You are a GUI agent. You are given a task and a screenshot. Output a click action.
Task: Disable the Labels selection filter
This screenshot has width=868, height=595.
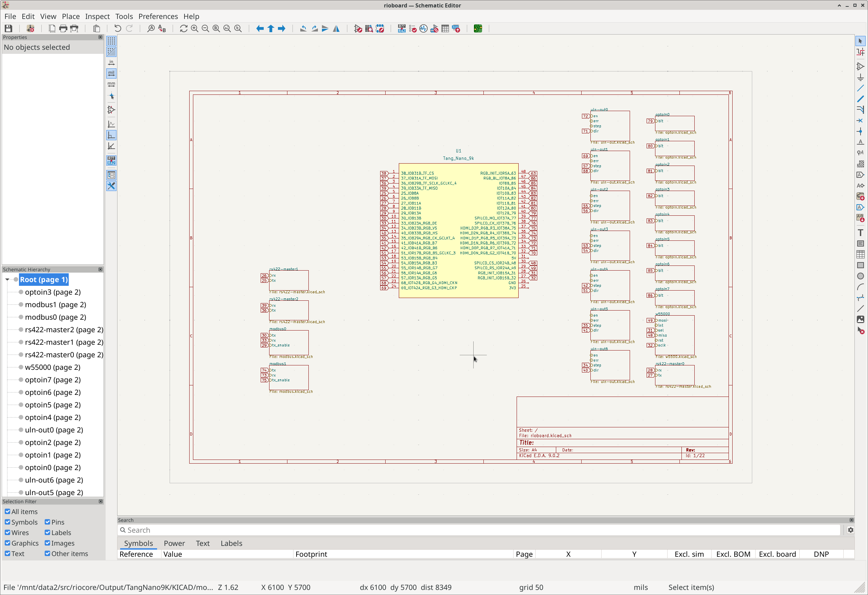point(47,533)
